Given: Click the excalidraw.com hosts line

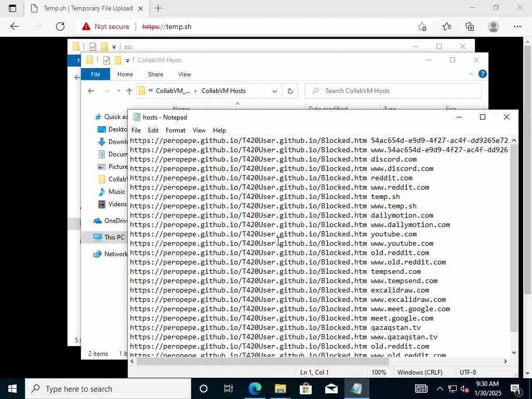Looking at the screenshot, I should click(x=280, y=290).
